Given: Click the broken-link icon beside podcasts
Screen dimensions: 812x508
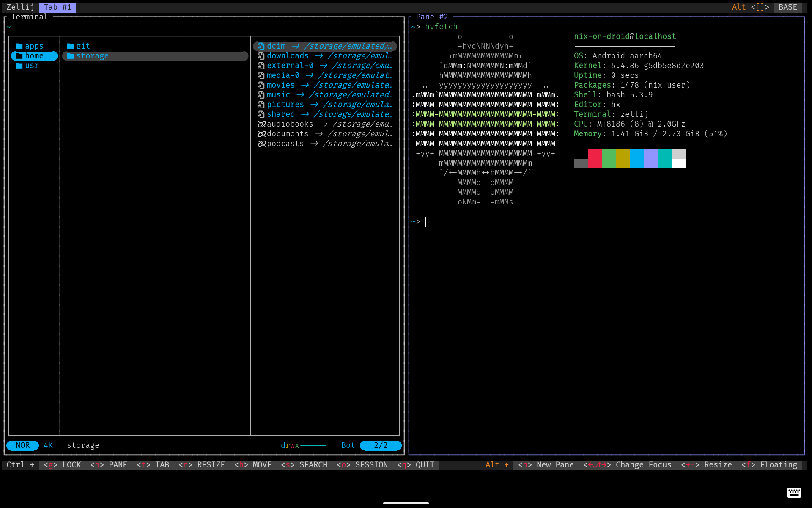Looking at the screenshot, I should [262, 144].
